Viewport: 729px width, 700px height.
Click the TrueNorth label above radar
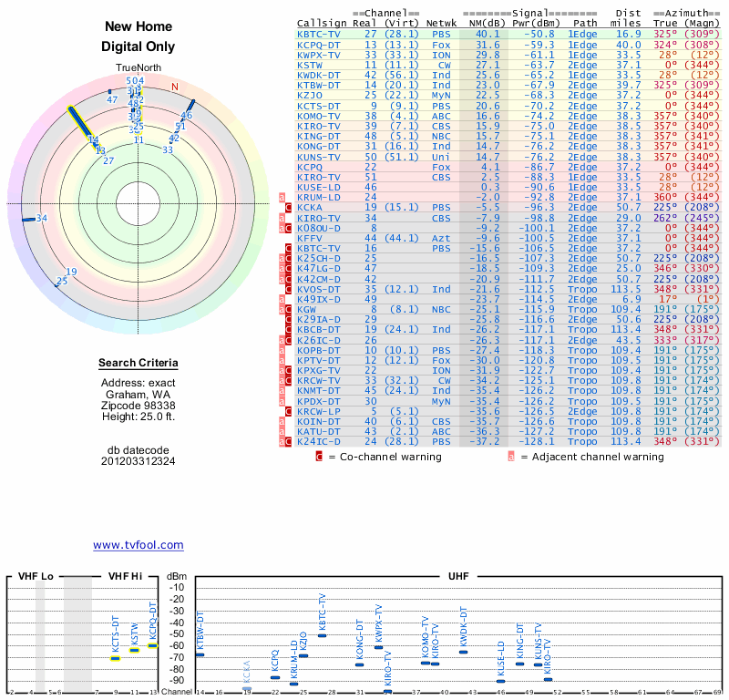[139, 68]
